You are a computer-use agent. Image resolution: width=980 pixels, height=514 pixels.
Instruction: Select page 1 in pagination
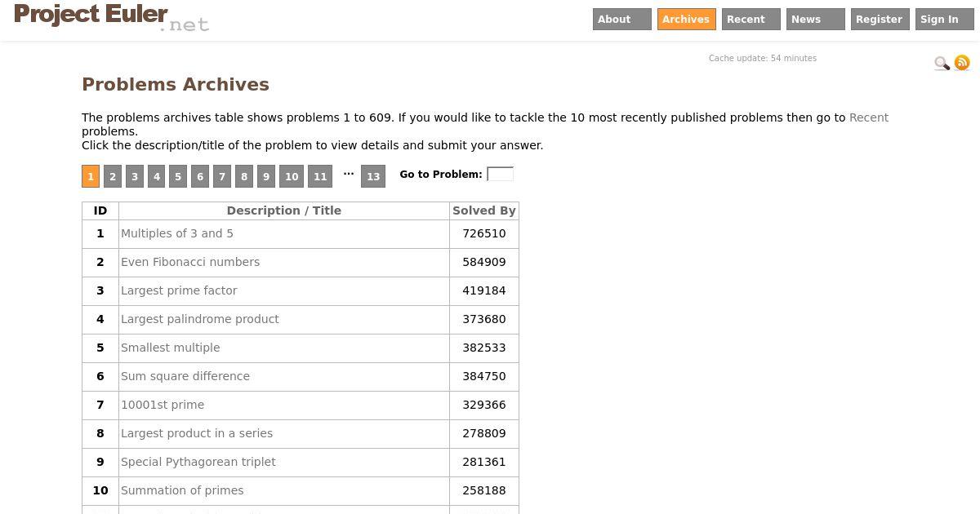click(x=91, y=176)
